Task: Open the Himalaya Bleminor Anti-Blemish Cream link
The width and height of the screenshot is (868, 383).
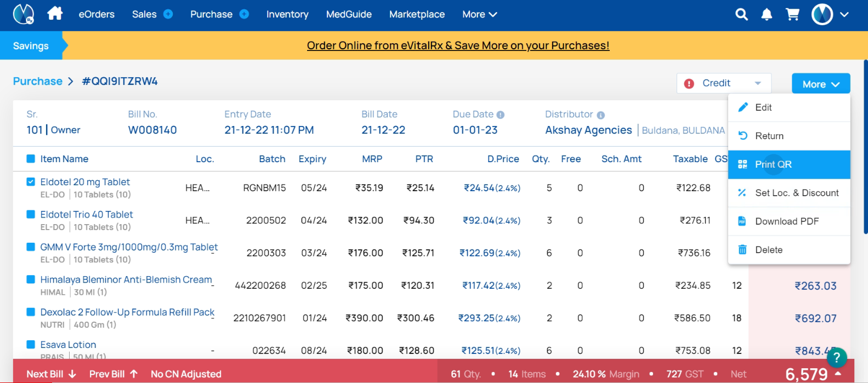Action: point(126,279)
